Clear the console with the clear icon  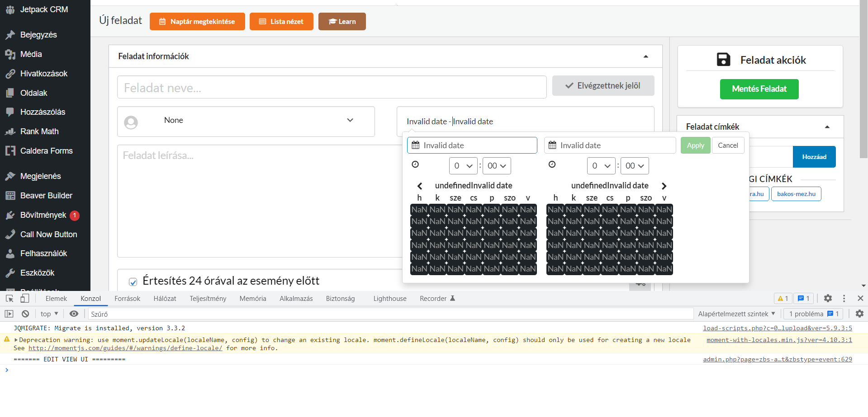(25, 314)
